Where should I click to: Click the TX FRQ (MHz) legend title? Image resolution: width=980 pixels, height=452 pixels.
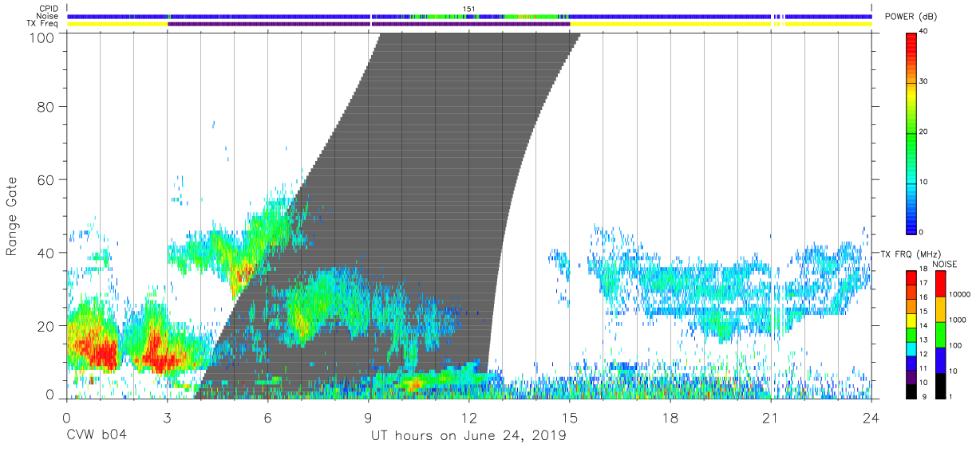pos(912,254)
